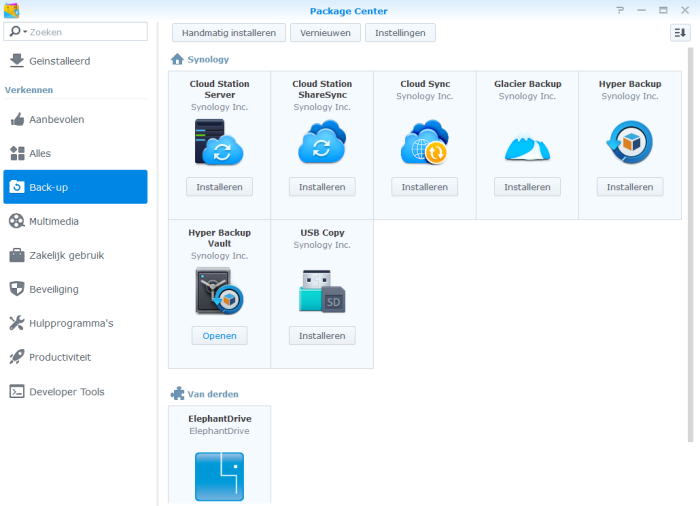Viewport: 700px width, 506px height.
Task: Click the Package Center logo icon
Action: (x=11, y=10)
